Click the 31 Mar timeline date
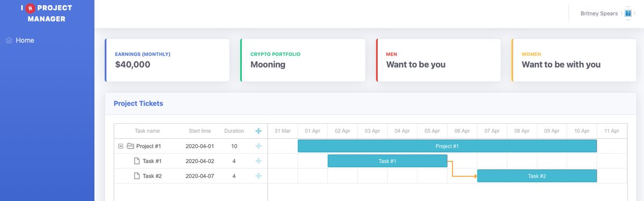The width and height of the screenshot is (644, 201). pyautogui.click(x=282, y=131)
